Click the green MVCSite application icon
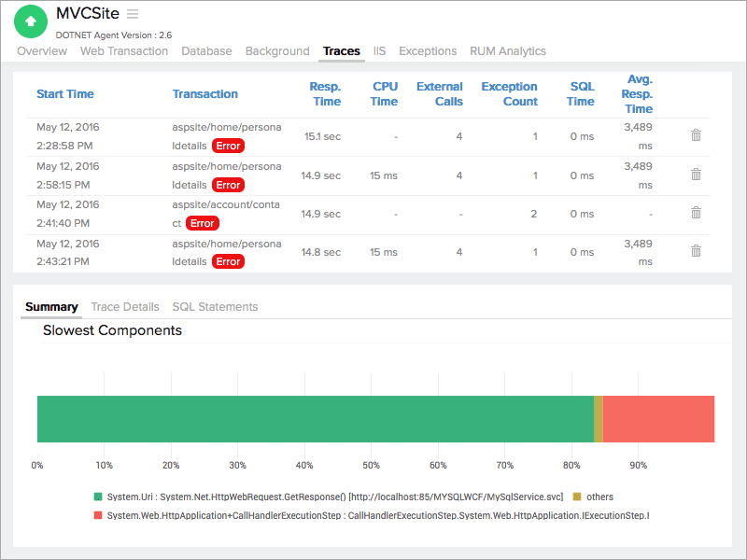The height and width of the screenshot is (560, 747). pyautogui.click(x=31, y=21)
